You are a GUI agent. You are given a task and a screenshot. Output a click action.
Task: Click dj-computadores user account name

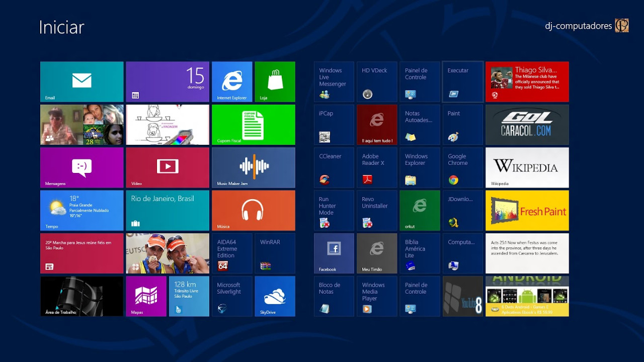pyautogui.click(x=578, y=26)
